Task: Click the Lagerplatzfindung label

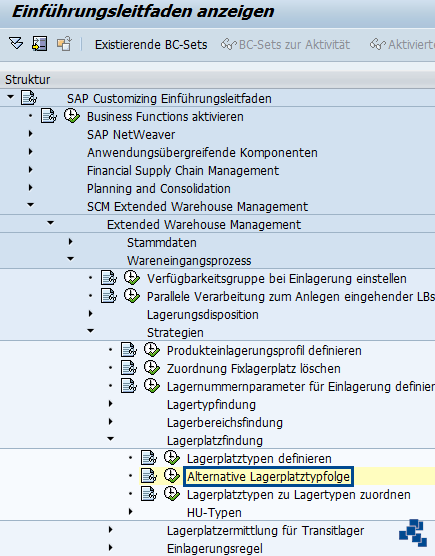Action: (x=215, y=441)
